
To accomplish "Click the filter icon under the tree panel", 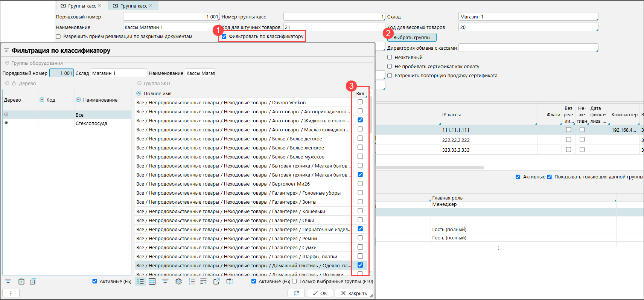I will coord(8,282).
